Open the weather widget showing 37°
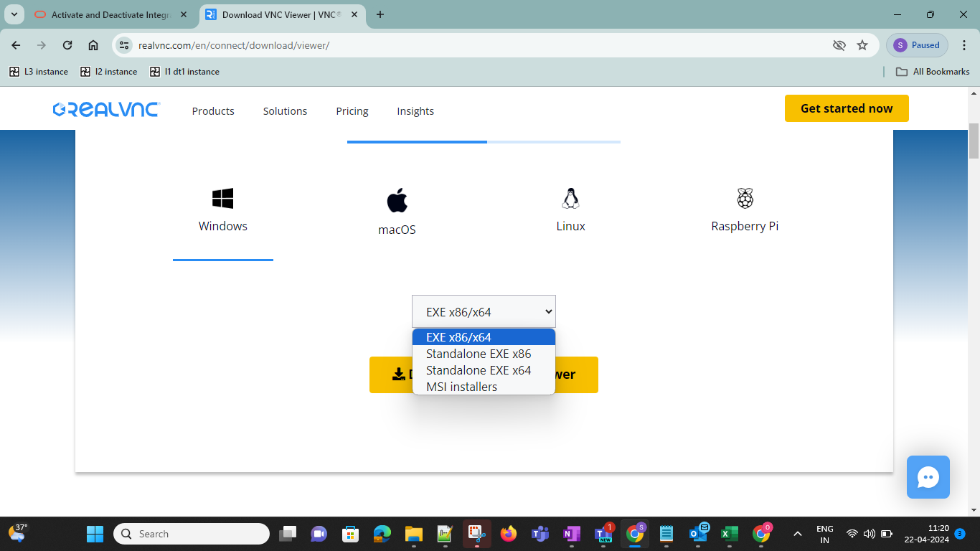This screenshot has width=980, height=551. tap(18, 533)
